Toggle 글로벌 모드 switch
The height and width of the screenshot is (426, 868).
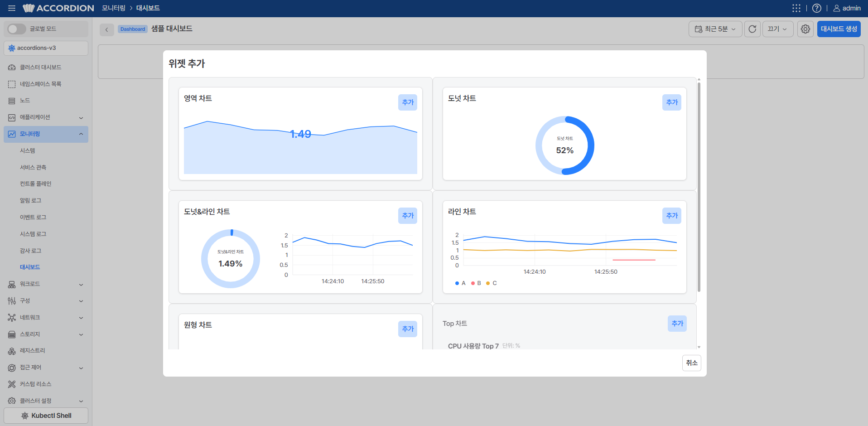17,29
